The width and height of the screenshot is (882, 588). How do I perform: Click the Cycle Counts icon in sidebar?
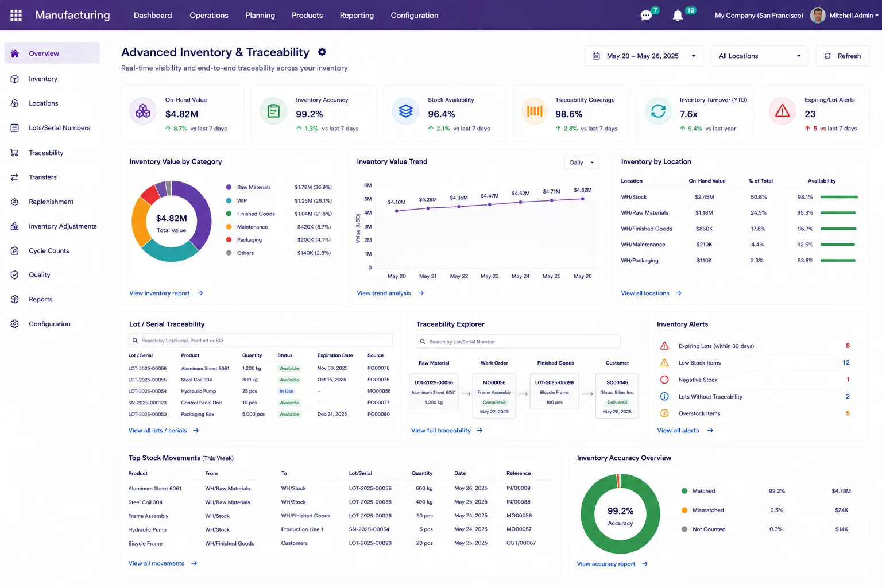click(15, 251)
